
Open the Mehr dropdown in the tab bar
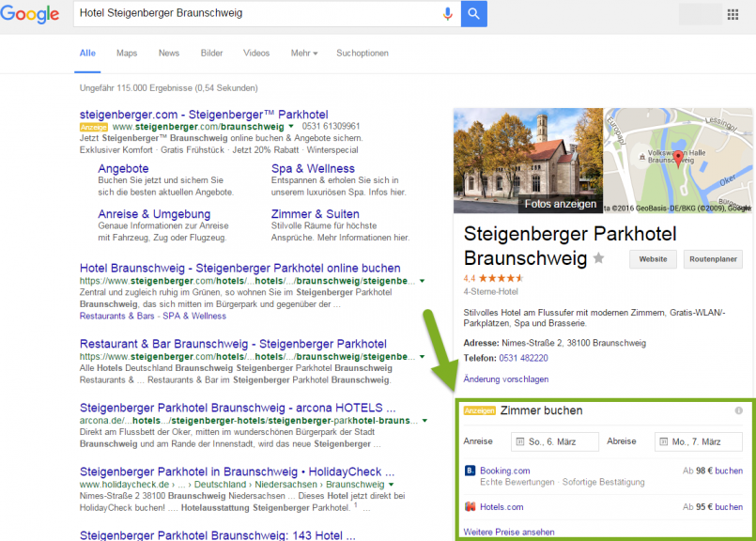coord(304,53)
